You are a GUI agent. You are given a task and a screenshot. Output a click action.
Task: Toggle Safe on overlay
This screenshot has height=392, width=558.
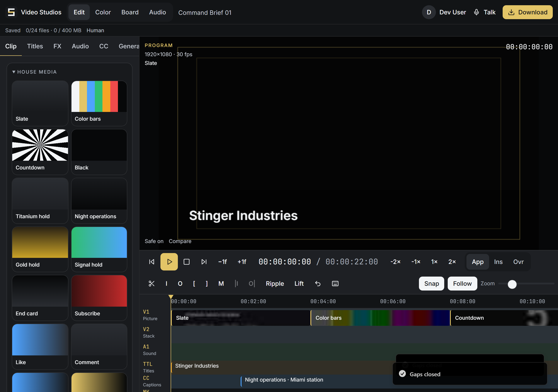154,241
